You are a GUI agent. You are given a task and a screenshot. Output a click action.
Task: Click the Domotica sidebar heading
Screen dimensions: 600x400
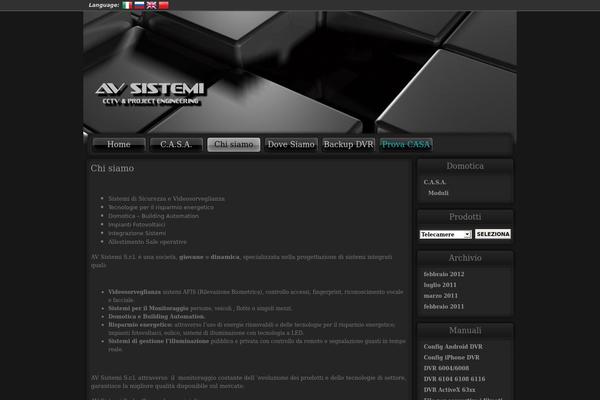click(465, 166)
